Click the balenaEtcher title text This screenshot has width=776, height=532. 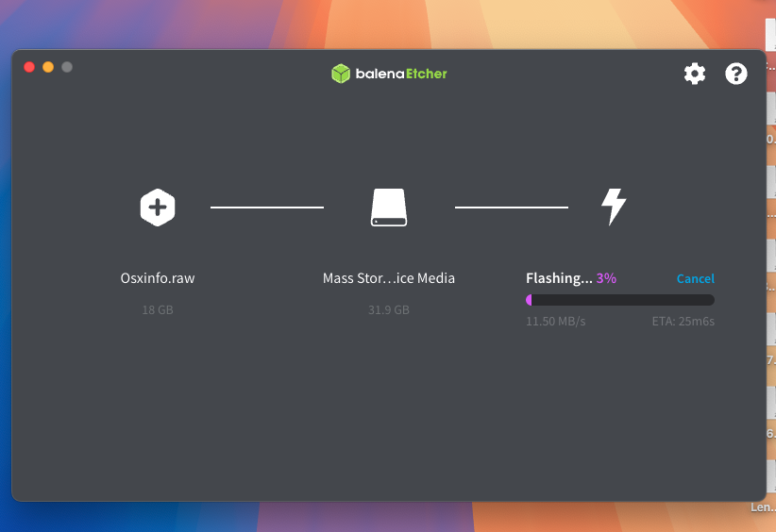point(401,74)
